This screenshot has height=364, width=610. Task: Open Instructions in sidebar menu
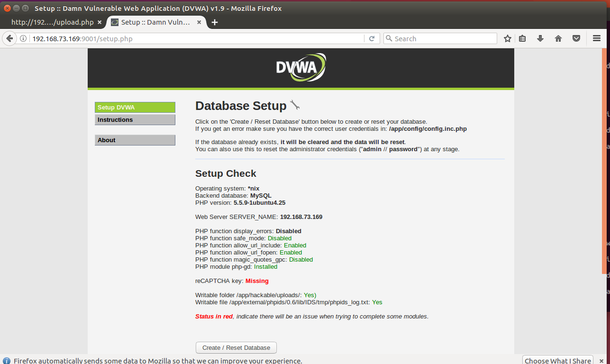tap(135, 120)
